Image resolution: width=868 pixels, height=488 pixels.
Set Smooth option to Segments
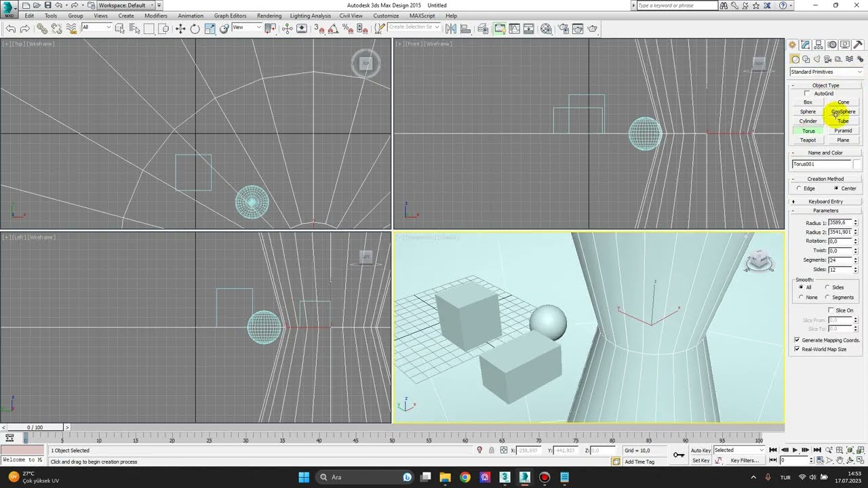point(827,298)
